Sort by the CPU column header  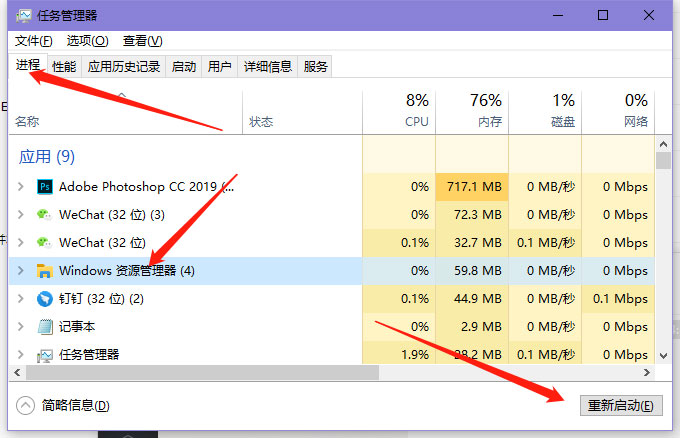click(399, 112)
